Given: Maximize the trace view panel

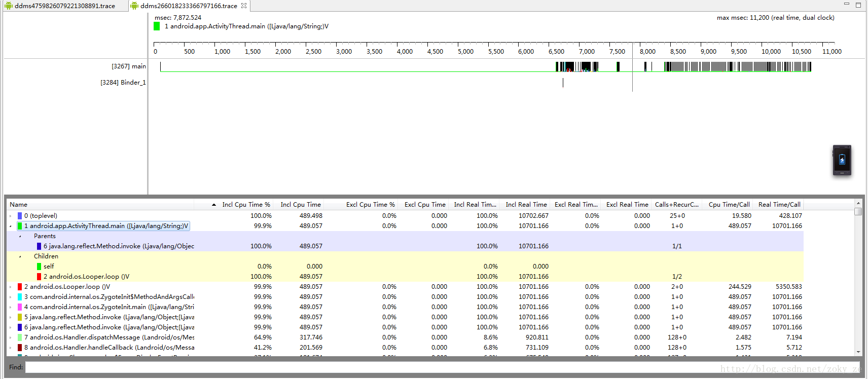Looking at the screenshot, I should click(x=858, y=5).
